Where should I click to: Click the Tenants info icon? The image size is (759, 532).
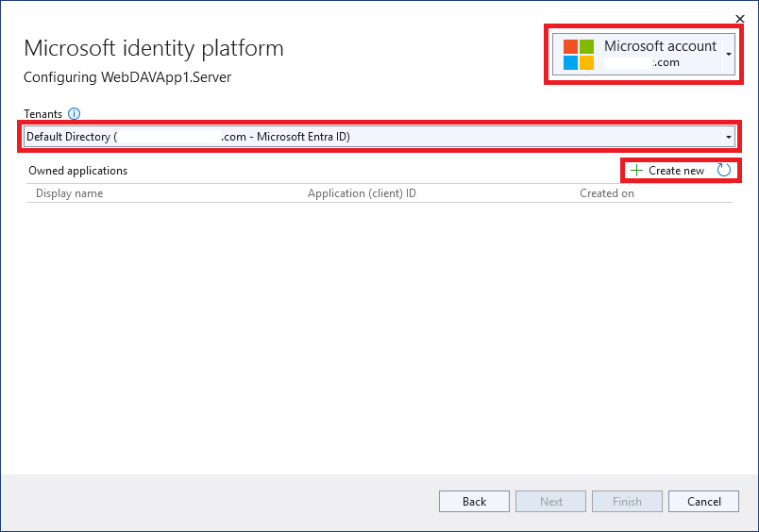click(74, 113)
